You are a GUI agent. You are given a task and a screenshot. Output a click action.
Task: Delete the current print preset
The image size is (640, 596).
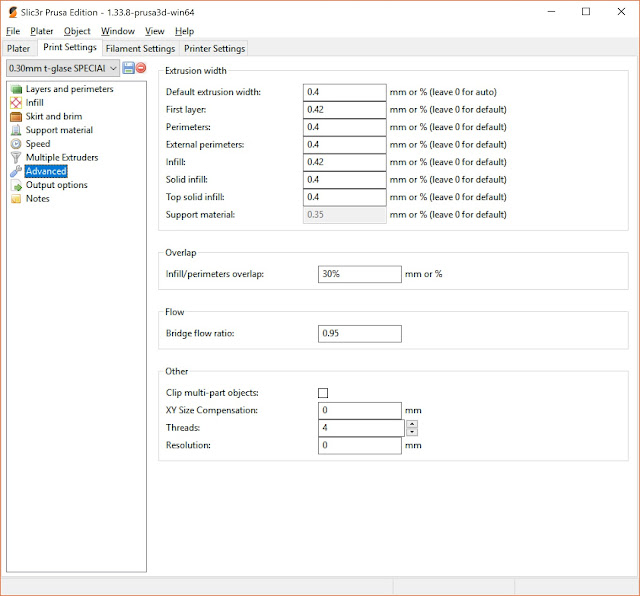(141, 68)
